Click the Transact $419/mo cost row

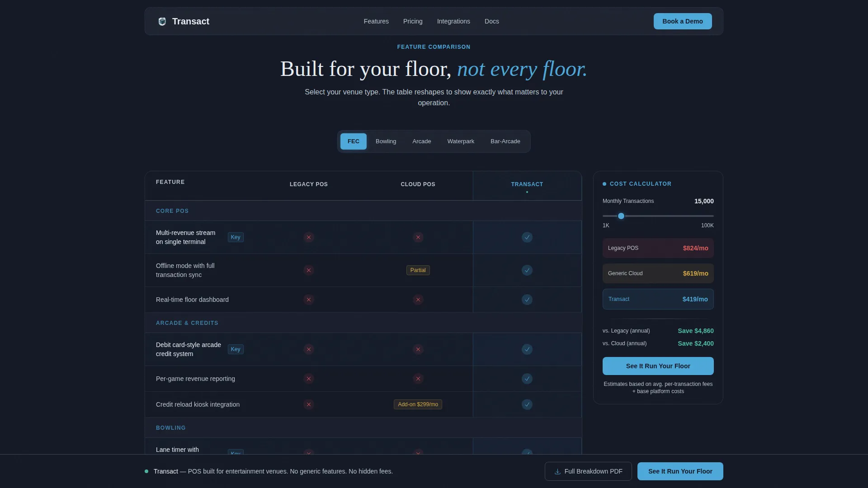pos(658,299)
